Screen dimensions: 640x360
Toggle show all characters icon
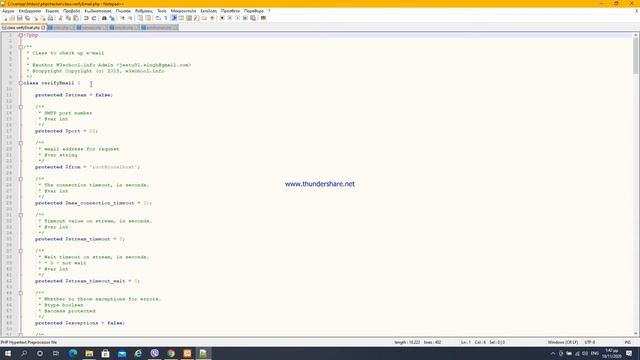[x=165, y=18]
